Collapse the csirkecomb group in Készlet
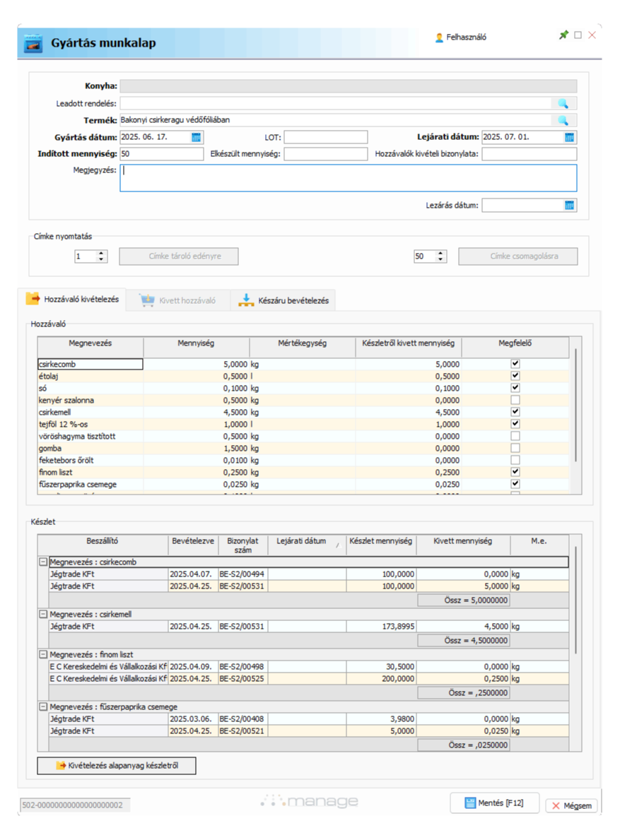 [43, 562]
